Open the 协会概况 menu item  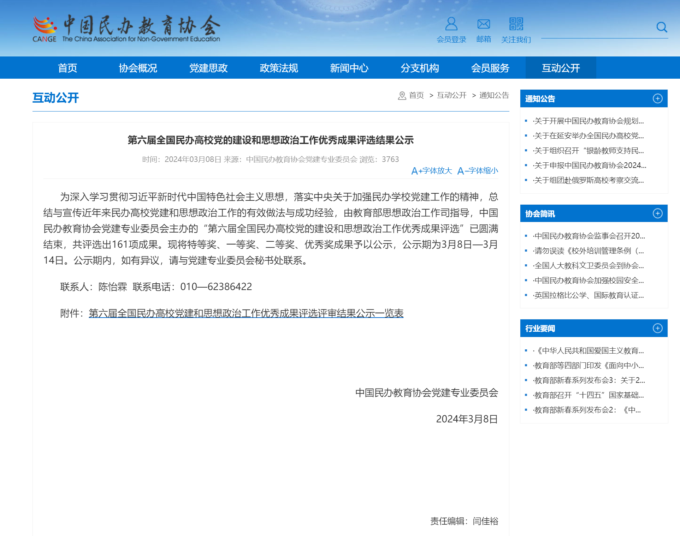pos(138,68)
